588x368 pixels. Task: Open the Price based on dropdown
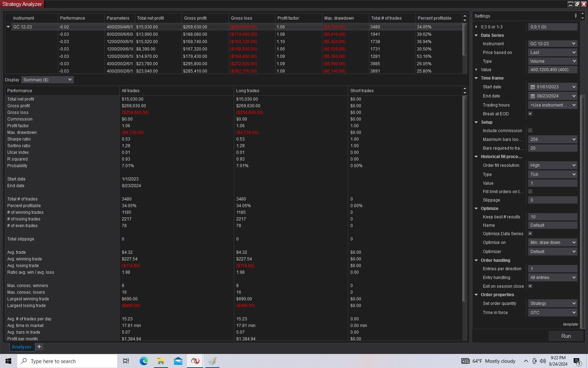[x=553, y=53]
